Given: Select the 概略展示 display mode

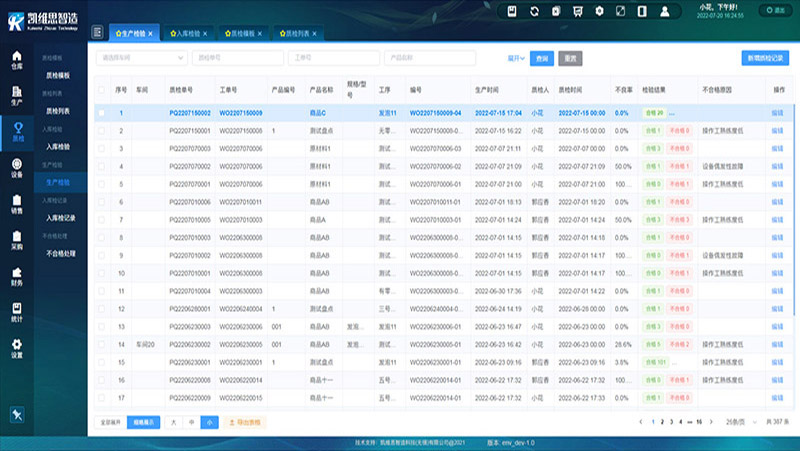Looking at the screenshot, I should pos(143,422).
